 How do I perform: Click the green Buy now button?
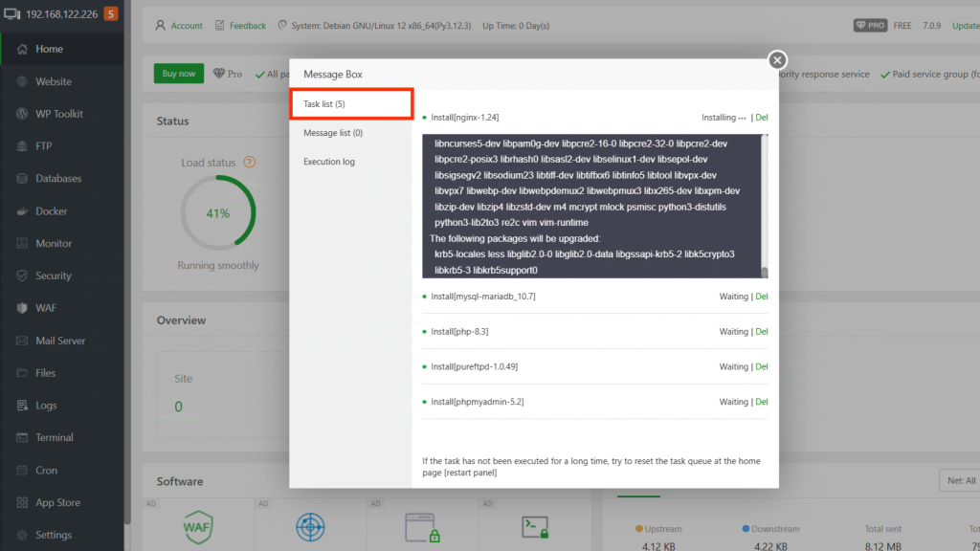tap(179, 74)
